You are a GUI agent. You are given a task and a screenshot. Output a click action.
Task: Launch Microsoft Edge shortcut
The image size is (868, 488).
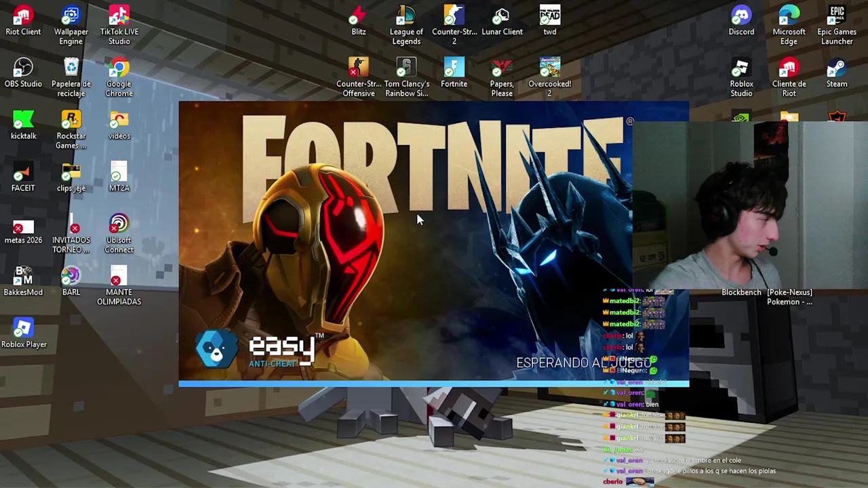point(789,26)
